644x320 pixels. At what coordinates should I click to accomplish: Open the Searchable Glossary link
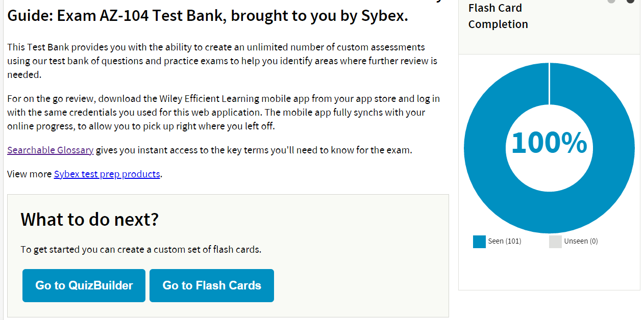click(x=50, y=150)
